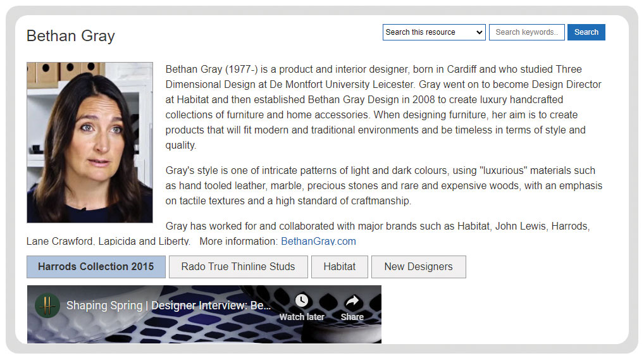The image size is (644, 358).
Task: Expand the Search this resource dropdown arrow
Action: [x=479, y=32]
